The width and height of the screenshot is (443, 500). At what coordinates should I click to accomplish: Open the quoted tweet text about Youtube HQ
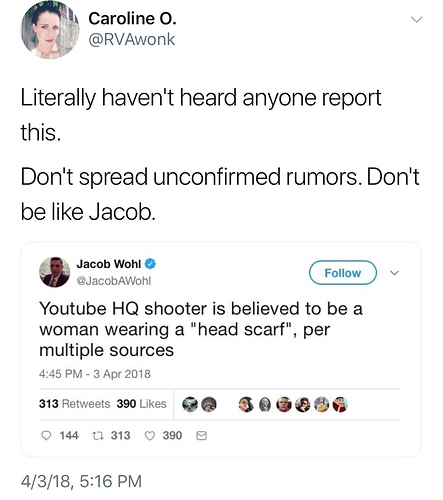[x=201, y=329]
